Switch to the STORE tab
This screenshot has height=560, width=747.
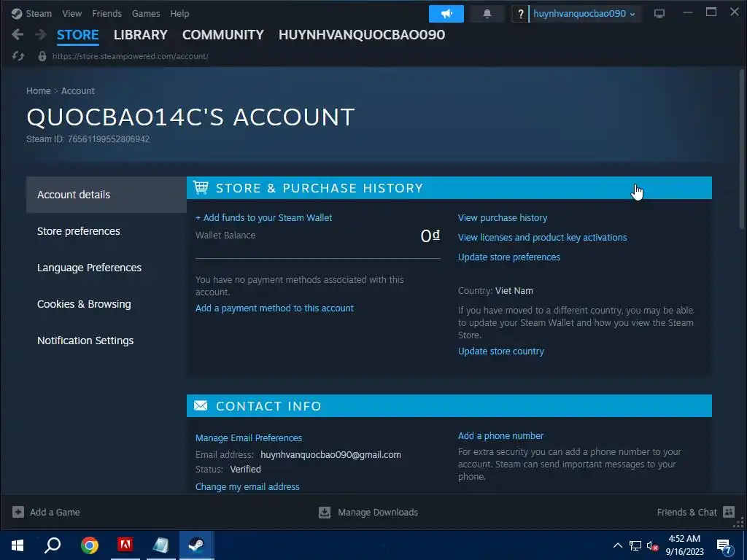(x=77, y=35)
